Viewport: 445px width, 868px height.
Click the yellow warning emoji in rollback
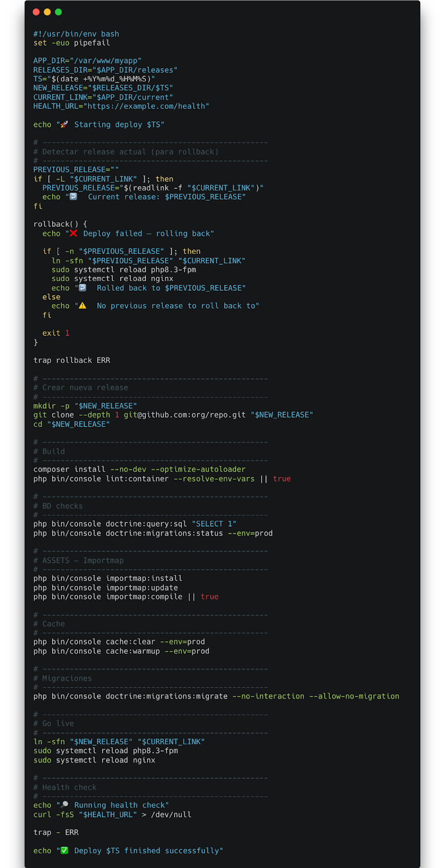point(82,305)
